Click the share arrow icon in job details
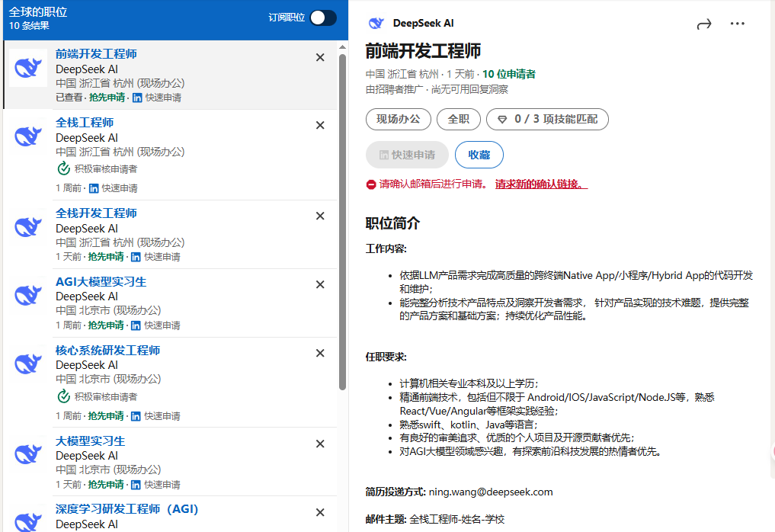 click(x=704, y=24)
